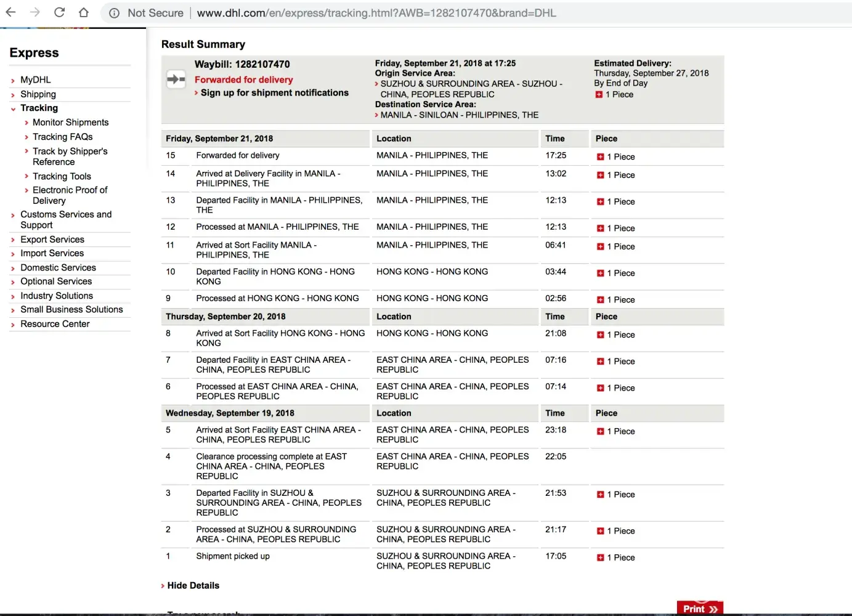
Task: Expand piece details for Forwarded for delivery row
Action: point(601,157)
